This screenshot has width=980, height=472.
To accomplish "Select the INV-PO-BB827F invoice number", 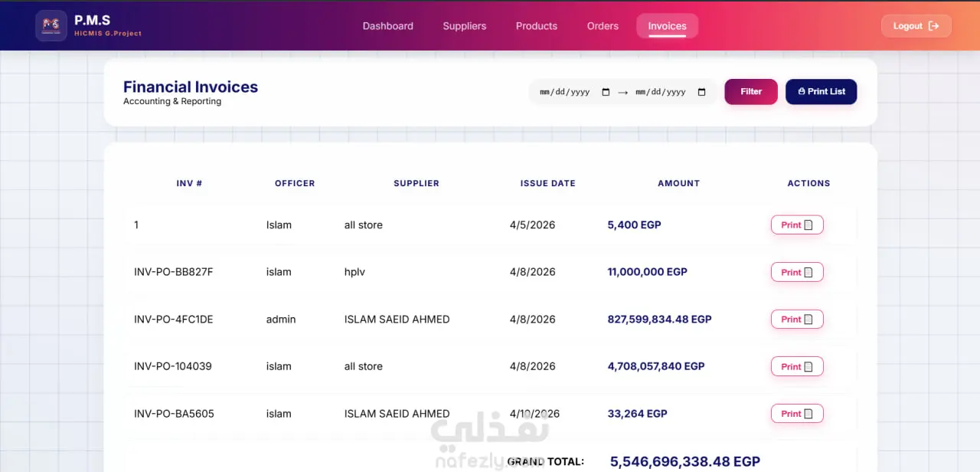I will [x=174, y=272].
